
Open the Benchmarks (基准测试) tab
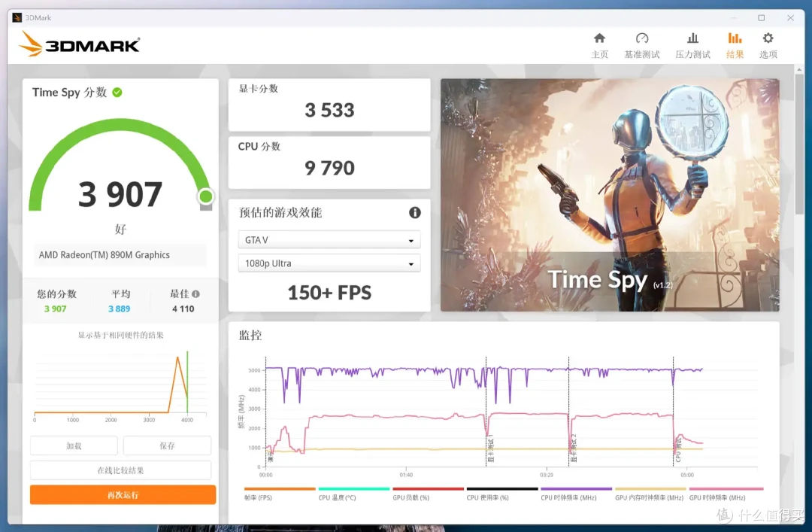[x=641, y=46]
